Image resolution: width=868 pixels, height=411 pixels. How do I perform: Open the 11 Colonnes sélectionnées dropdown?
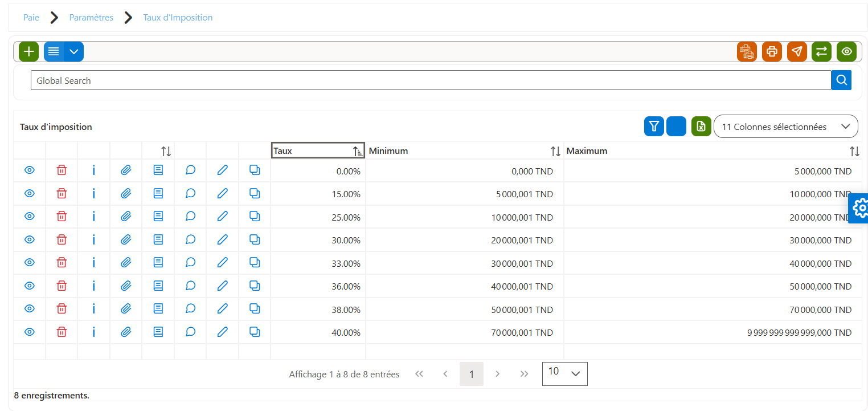785,126
